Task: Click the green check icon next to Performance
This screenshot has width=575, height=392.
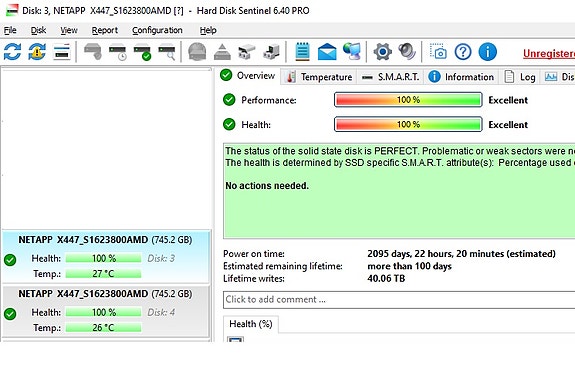Action: click(229, 100)
